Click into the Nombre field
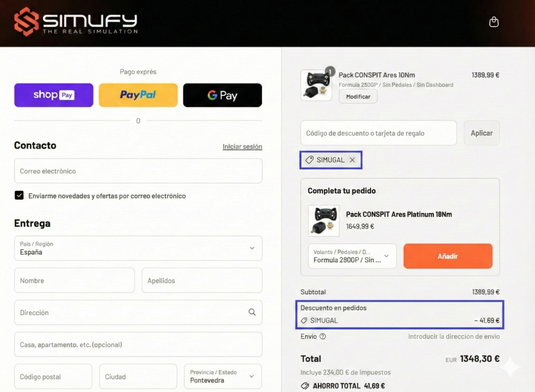Screen dimensions: 535x392 point(74,280)
